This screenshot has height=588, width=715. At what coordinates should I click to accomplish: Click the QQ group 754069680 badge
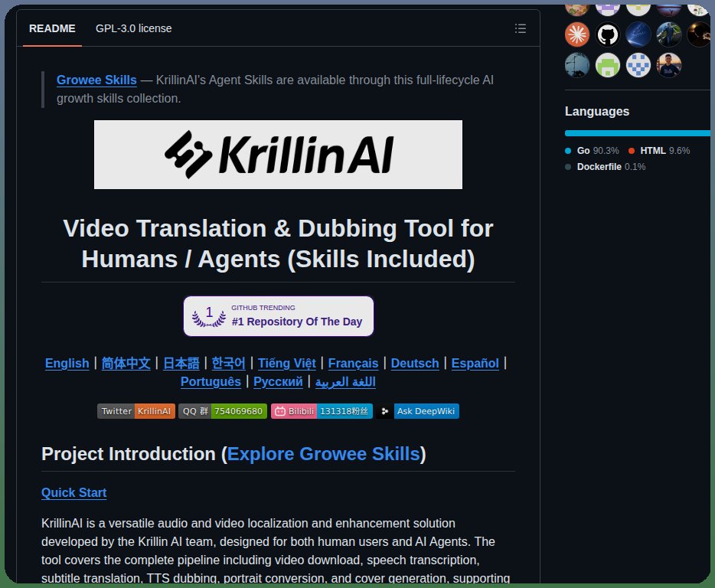pyautogui.click(x=223, y=411)
